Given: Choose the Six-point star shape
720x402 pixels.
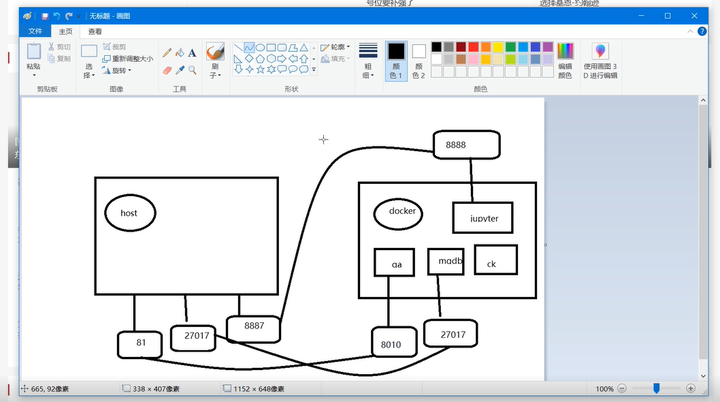Looking at the screenshot, I should click(x=271, y=69).
